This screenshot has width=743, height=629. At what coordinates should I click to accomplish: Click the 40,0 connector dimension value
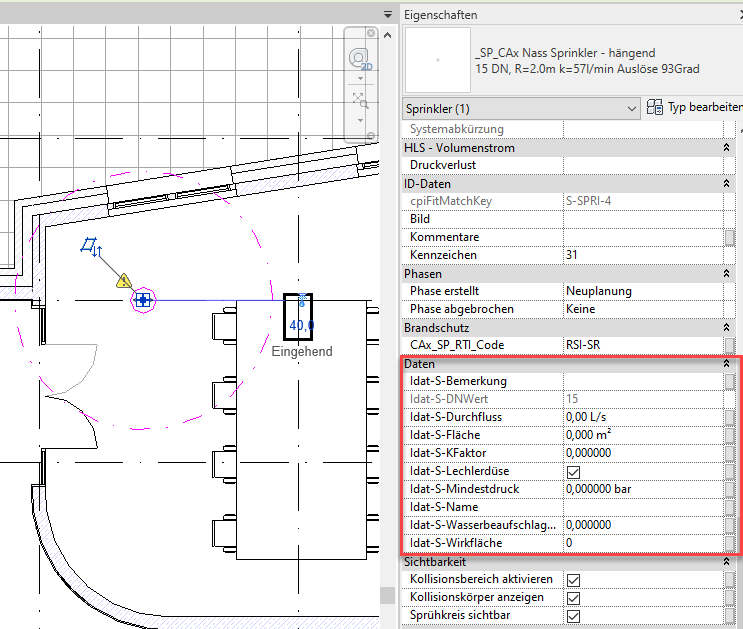pyautogui.click(x=301, y=325)
